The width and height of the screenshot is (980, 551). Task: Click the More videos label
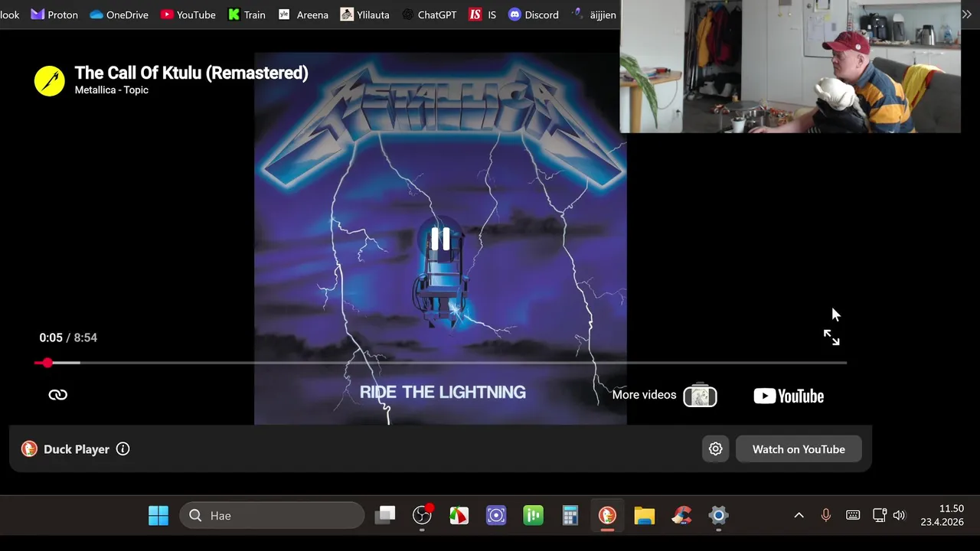[644, 395]
